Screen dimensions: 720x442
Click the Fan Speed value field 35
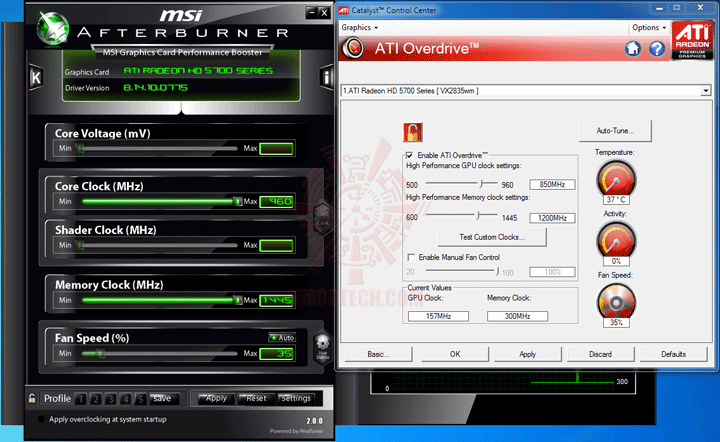click(276, 353)
